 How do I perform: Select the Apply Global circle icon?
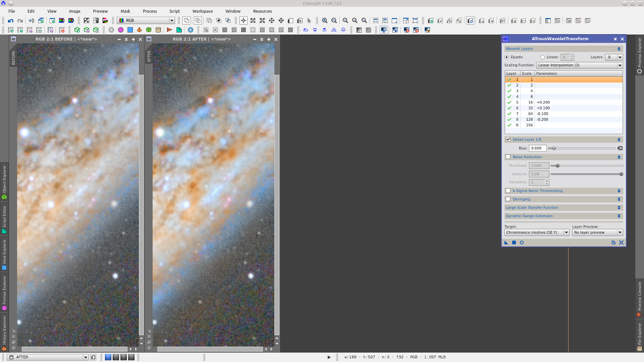[x=522, y=243]
